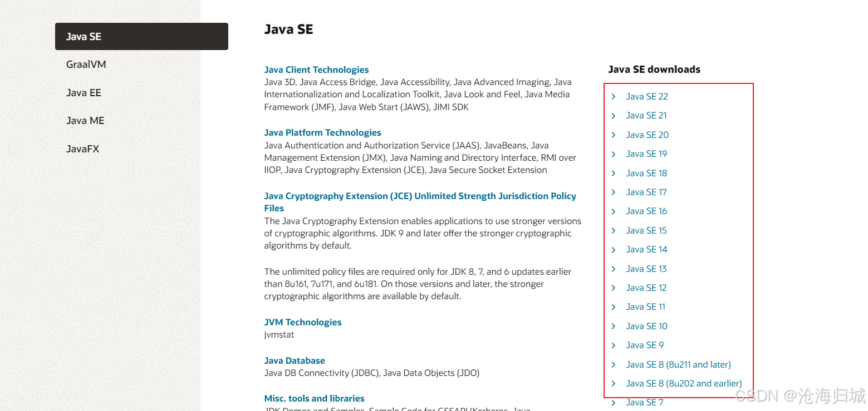Click the chevron beside Java SE 7
The height and width of the screenshot is (411, 868).
click(614, 403)
